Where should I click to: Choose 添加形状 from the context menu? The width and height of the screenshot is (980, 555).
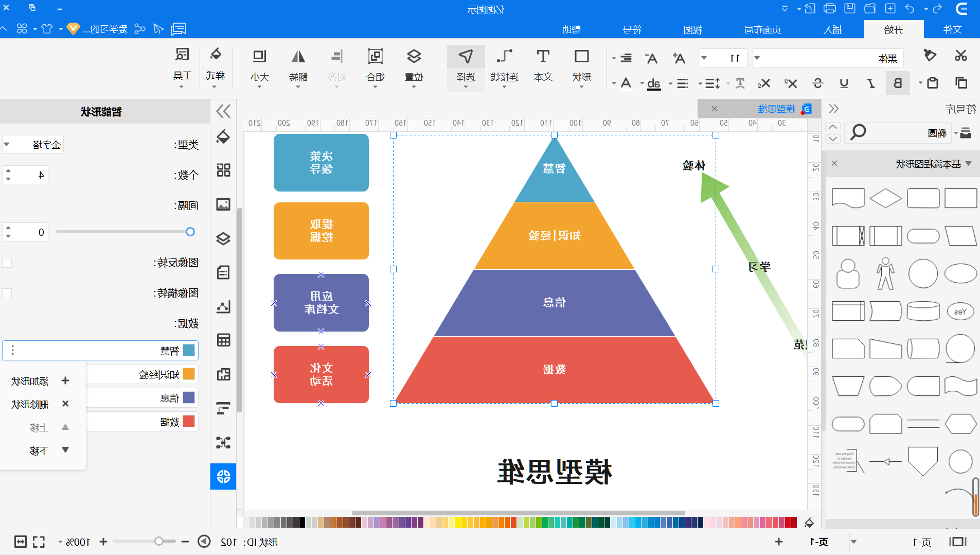[x=41, y=381]
